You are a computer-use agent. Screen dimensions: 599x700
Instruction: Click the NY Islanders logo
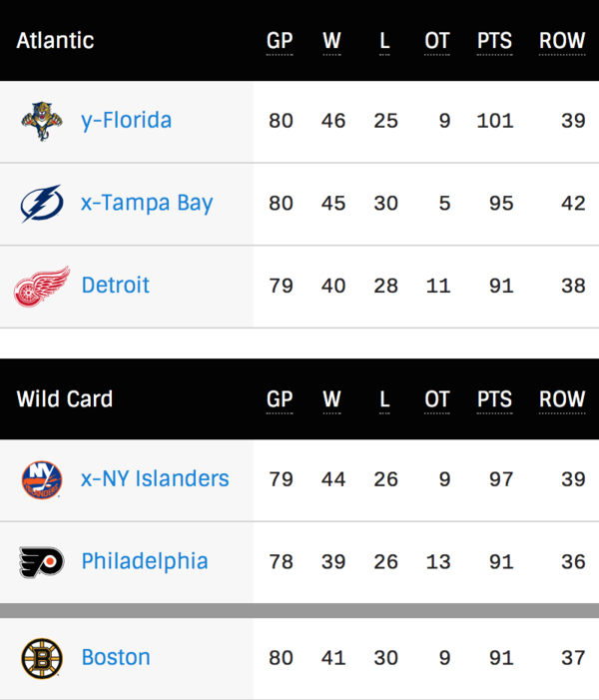tap(42, 480)
